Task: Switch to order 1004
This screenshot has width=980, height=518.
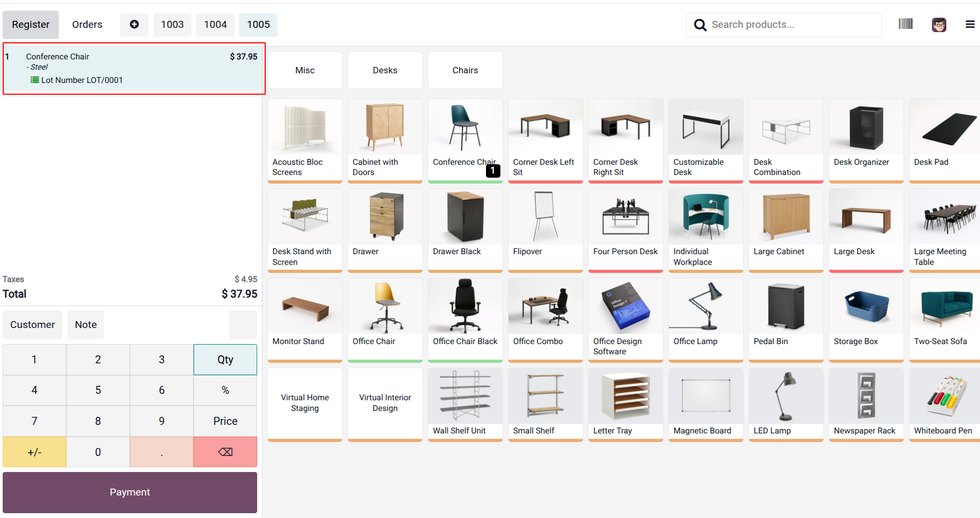Action: 215,25
